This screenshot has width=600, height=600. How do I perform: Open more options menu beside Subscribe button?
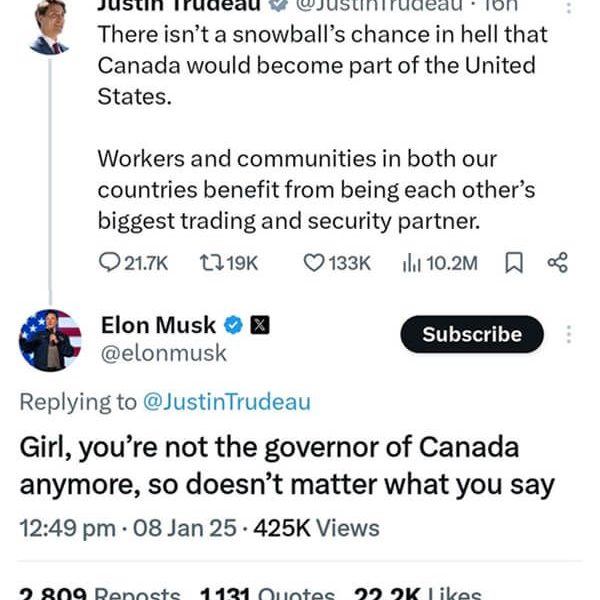tap(570, 334)
